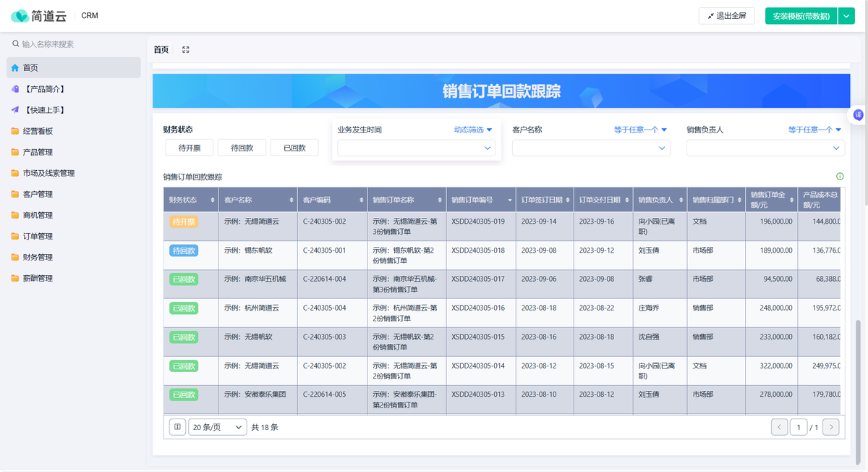
Task: Toggle the 已回款 status filter
Action: tap(294, 148)
